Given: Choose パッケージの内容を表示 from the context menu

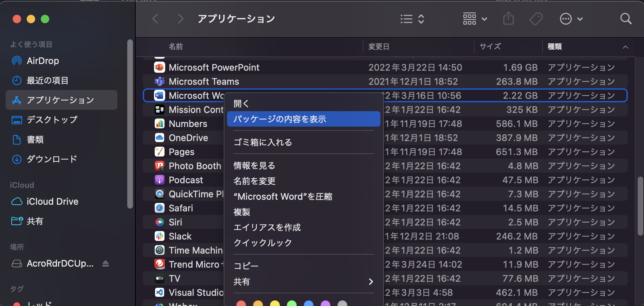Looking at the screenshot, I should pos(304,119).
